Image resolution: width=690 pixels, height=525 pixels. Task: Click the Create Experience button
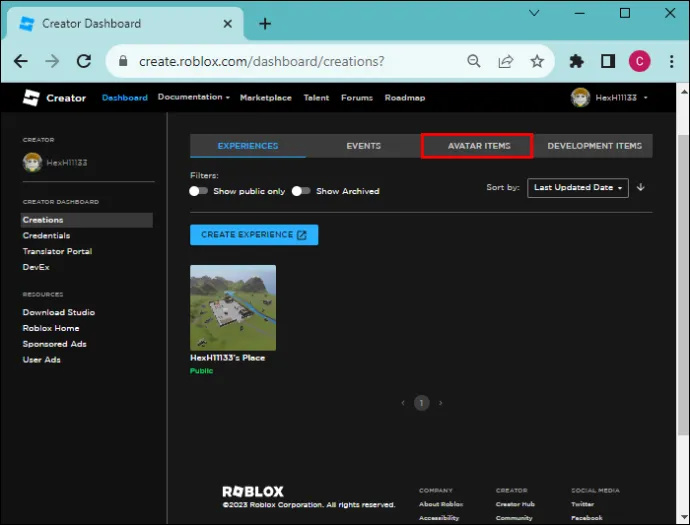pyautogui.click(x=254, y=235)
